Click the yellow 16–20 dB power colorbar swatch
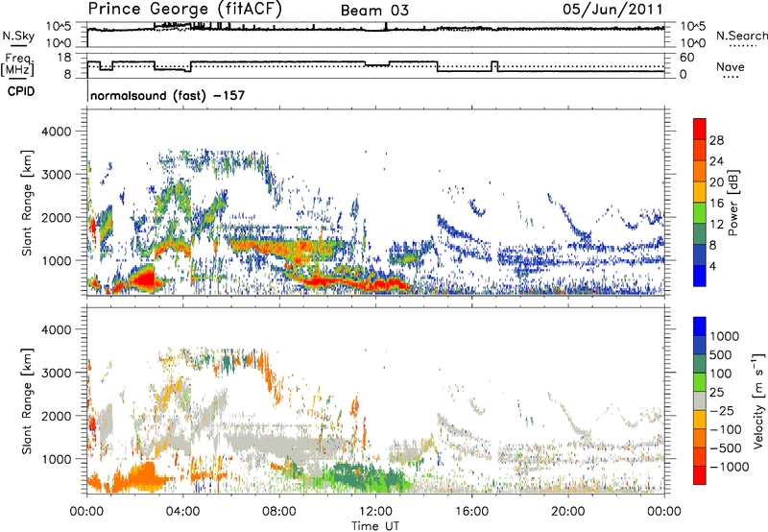Image resolution: width=768 pixels, height=532 pixels. click(700, 192)
